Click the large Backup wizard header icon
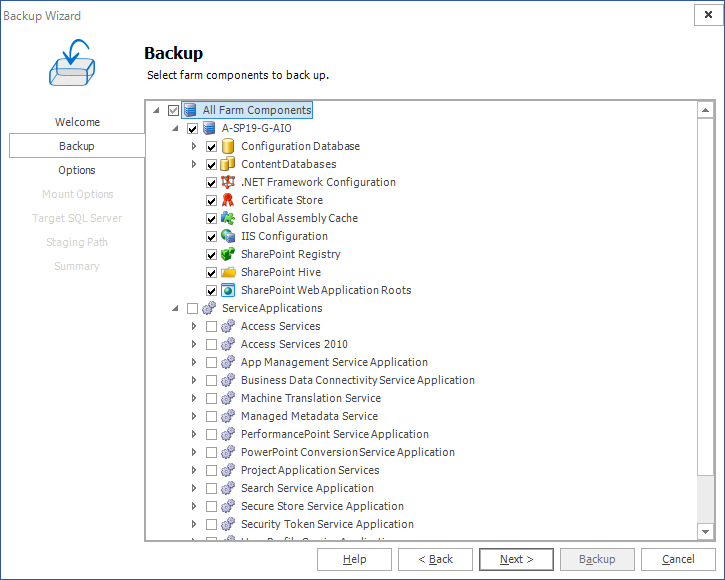 click(72, 62)
